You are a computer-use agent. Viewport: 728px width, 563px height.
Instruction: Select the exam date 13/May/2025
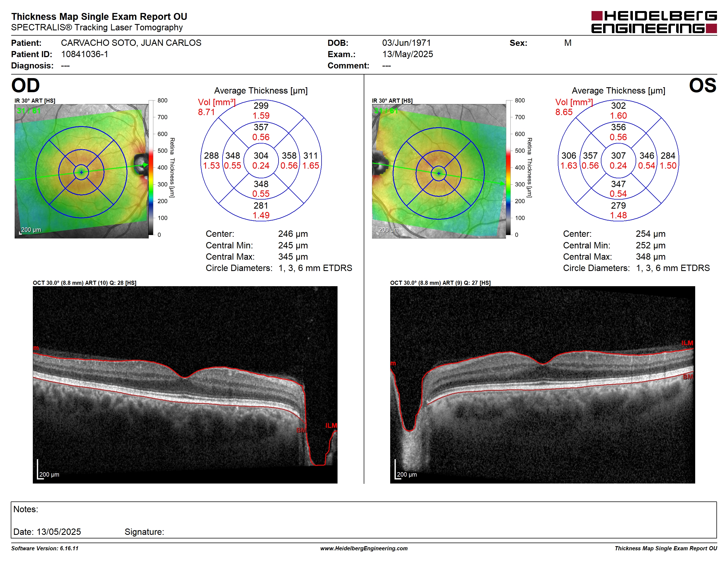click(x=407, y=54)
